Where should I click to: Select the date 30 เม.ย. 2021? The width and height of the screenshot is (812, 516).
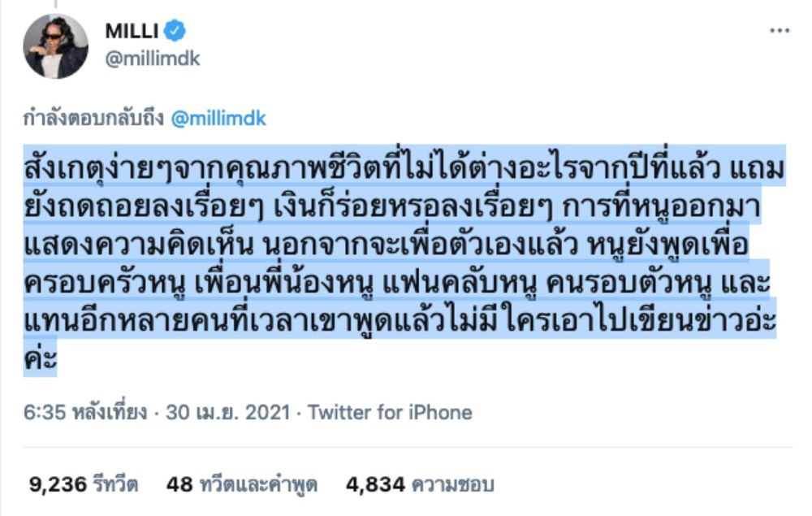[x=228, y=412]
